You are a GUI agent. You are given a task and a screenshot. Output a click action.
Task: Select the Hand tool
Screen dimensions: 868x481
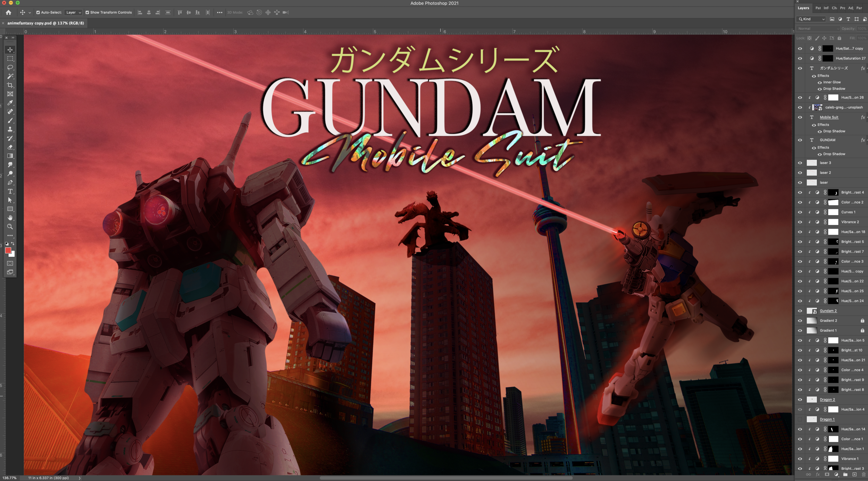pos(10,218)
